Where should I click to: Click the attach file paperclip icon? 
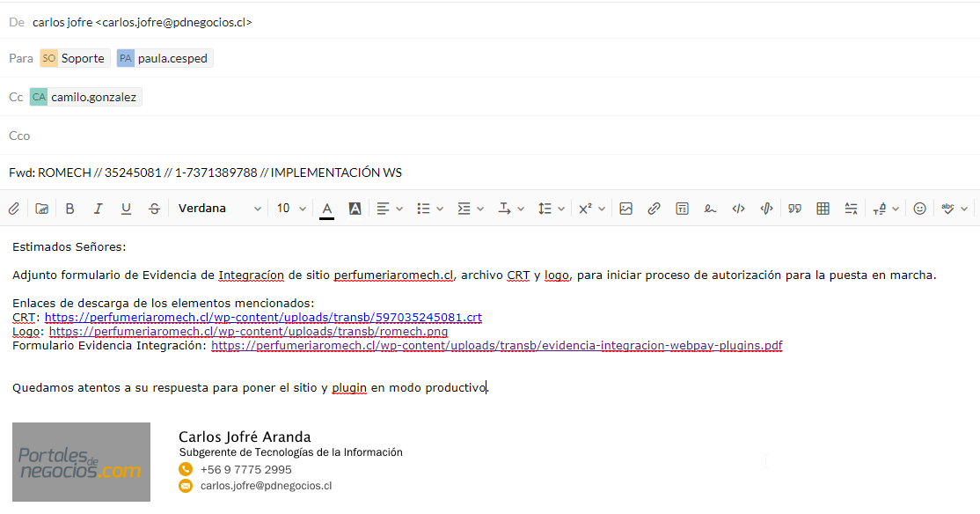[x=14, y=209]
